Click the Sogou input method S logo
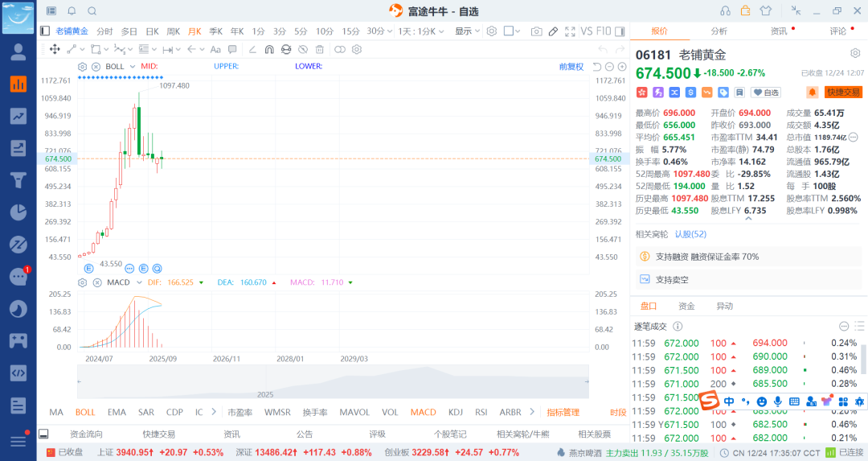 point(709,401)
